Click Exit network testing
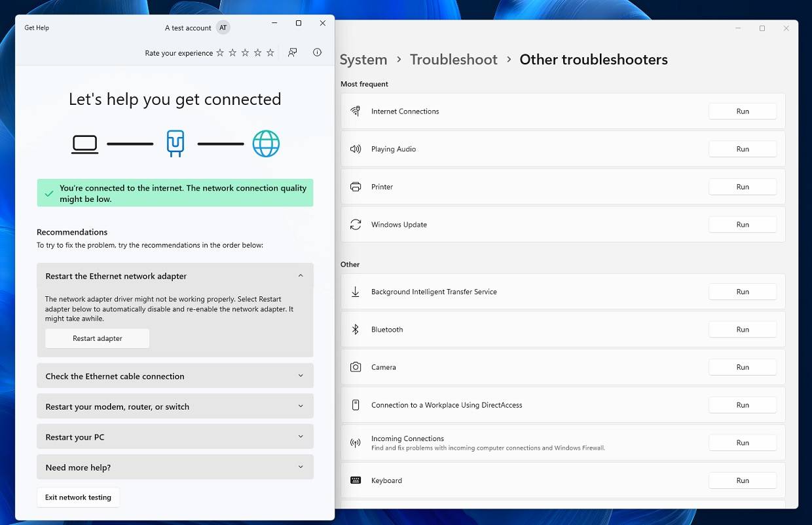Image resolution: width=812 pixels, height=525 pixels. pyautogui.click(x=78, y=497)
